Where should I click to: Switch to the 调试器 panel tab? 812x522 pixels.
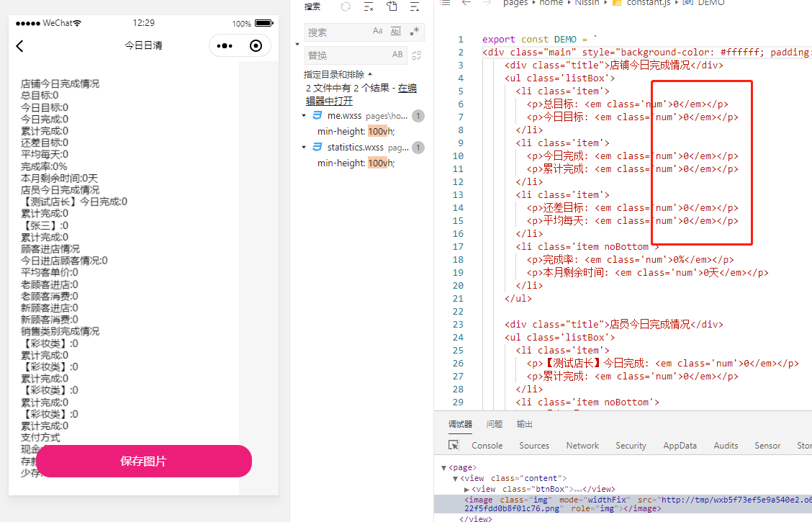coord(460,424)
